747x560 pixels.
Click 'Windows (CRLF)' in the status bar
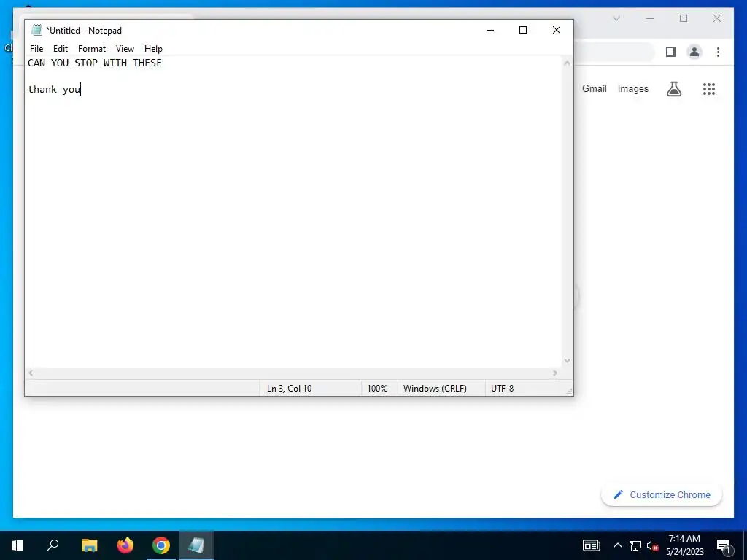[435, 389]
